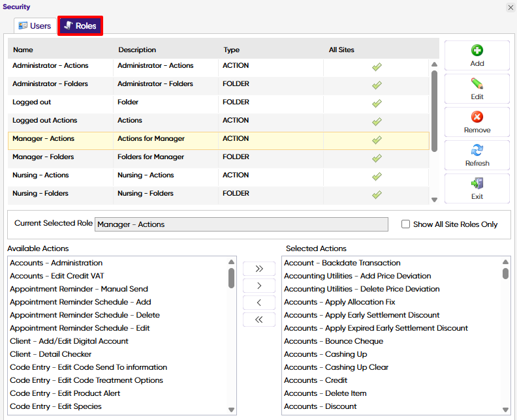Sort roles by Type column header
This screenshot has width=517, height=420.
click(232, 50)
